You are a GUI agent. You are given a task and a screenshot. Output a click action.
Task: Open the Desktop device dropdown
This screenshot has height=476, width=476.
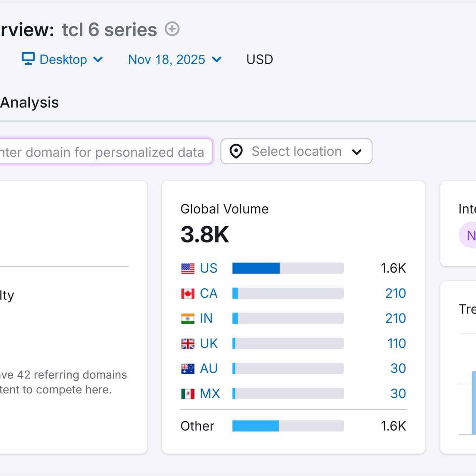tap(62, 59)
